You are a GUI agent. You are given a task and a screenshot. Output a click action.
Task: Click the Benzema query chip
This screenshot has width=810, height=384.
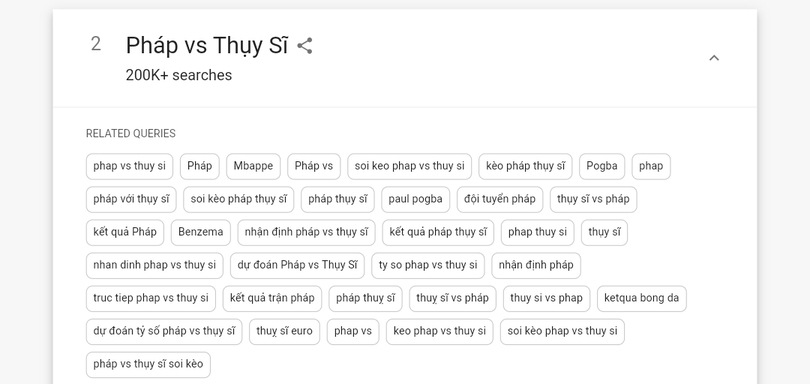pyautogui.click(x=200, y=233)
